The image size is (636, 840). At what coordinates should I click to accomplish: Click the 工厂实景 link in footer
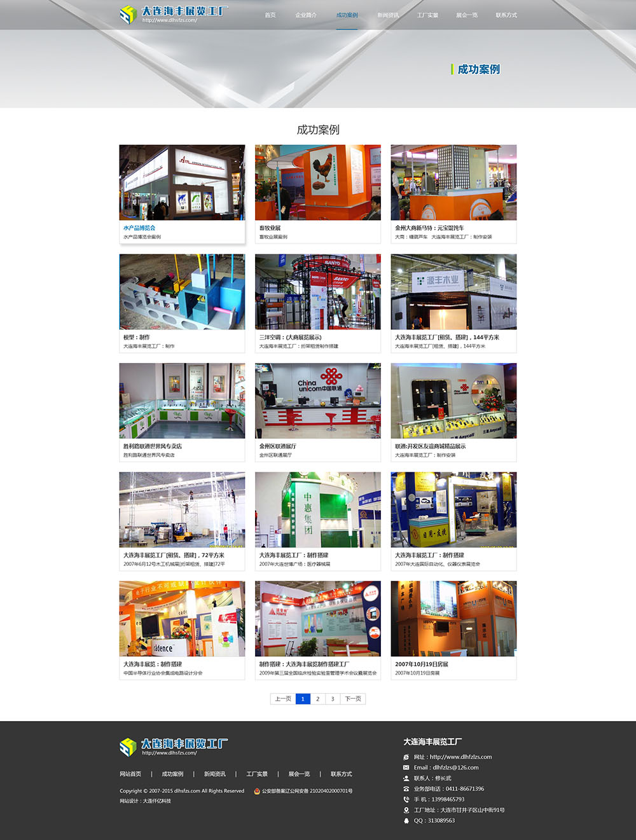257,774
